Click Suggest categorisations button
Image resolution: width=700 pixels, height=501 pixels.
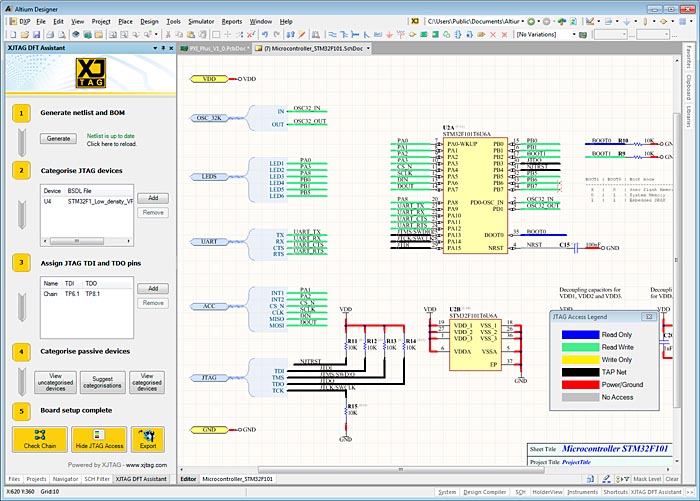(102, 382)
